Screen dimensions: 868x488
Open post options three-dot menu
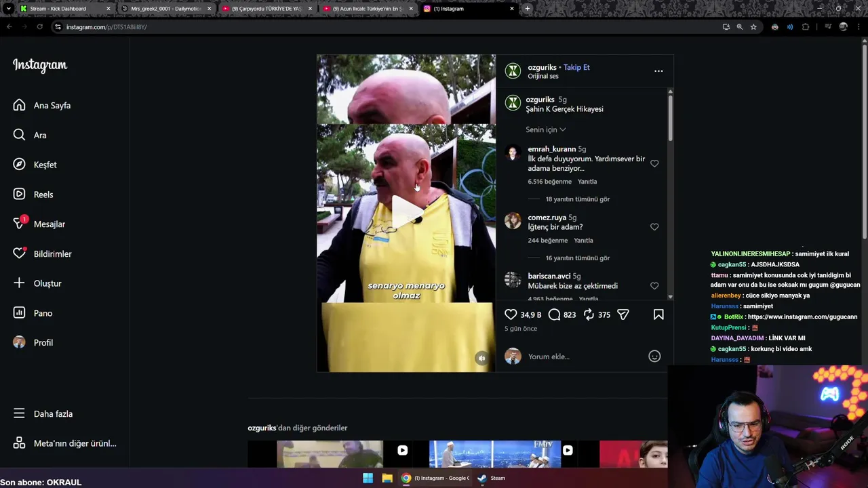(658, 70)
